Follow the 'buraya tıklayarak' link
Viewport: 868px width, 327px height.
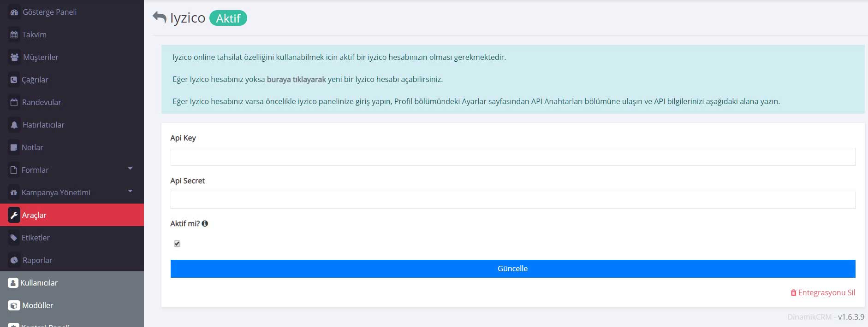[296, 79]
